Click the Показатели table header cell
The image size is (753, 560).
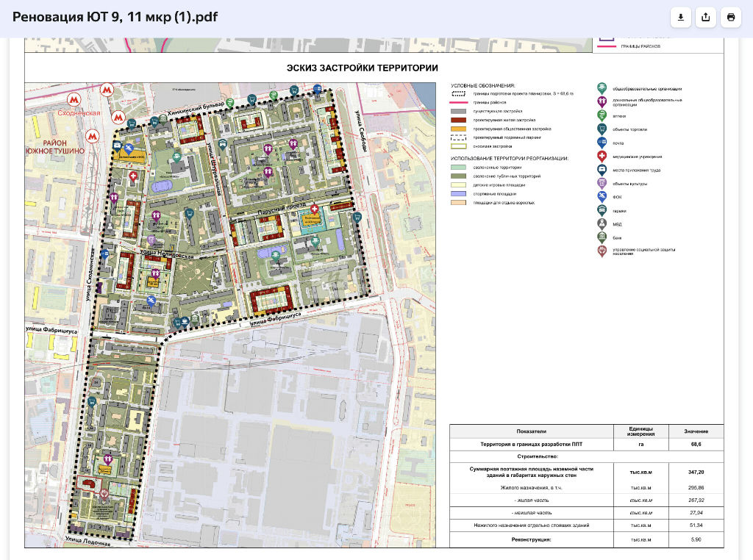pyautogui.click(x=531, y=431)
